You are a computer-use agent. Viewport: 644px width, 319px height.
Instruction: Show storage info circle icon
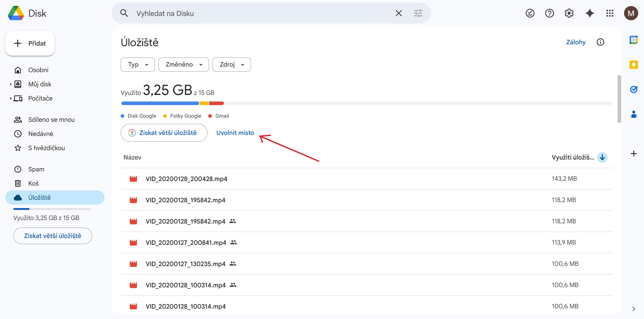[600, 42]
